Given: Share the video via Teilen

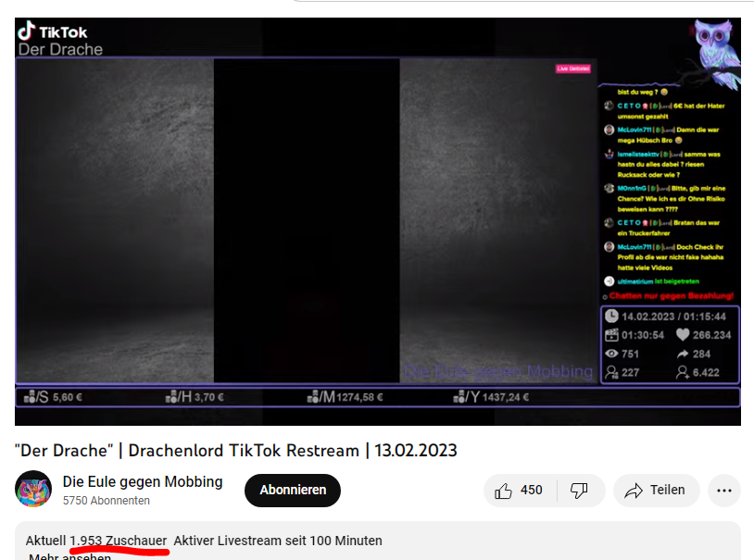Looking at the screenshot, I should coord(657,491).
